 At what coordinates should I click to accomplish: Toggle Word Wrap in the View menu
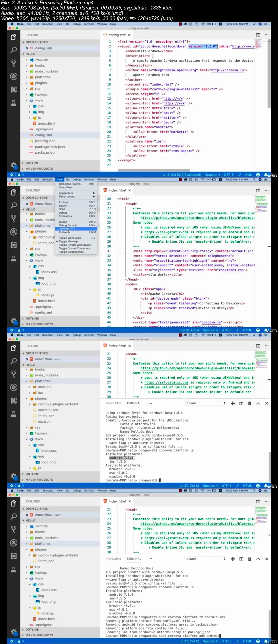tap(76, 238)
